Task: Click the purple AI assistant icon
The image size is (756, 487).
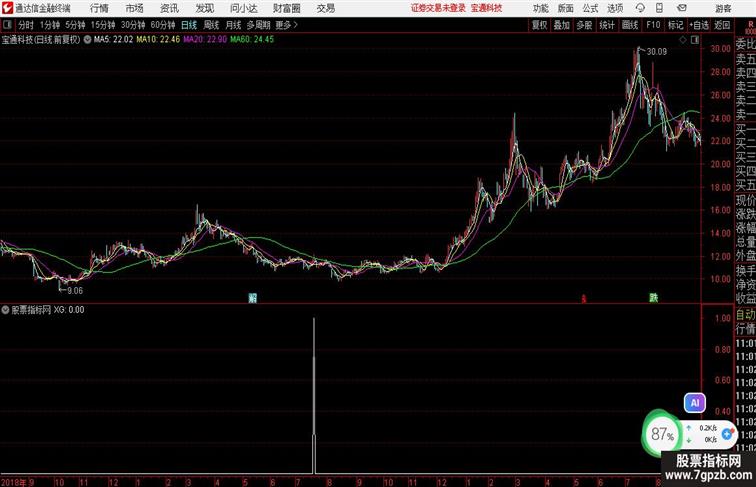Action: pyautogui.click(x=694, y=403)
